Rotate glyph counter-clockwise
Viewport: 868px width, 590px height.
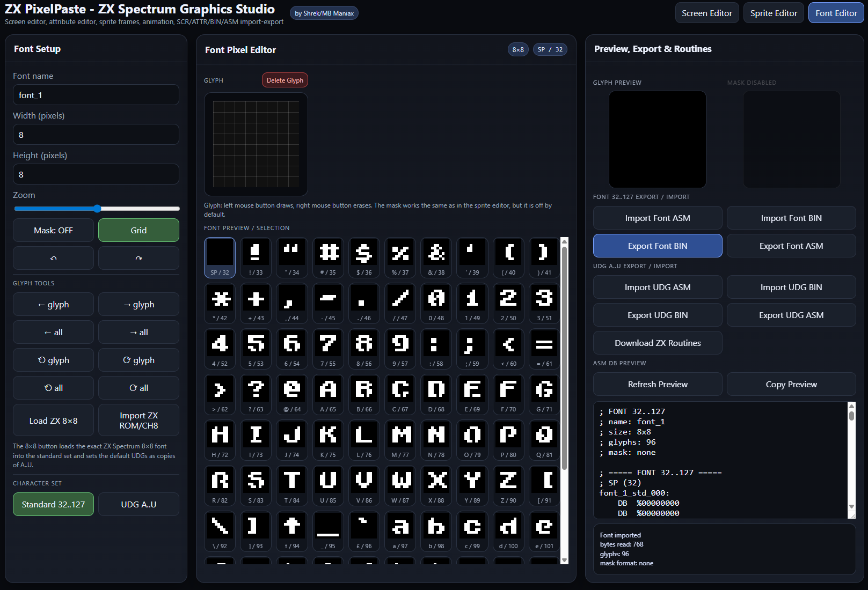pyautogui.click(x=53, y=360)
